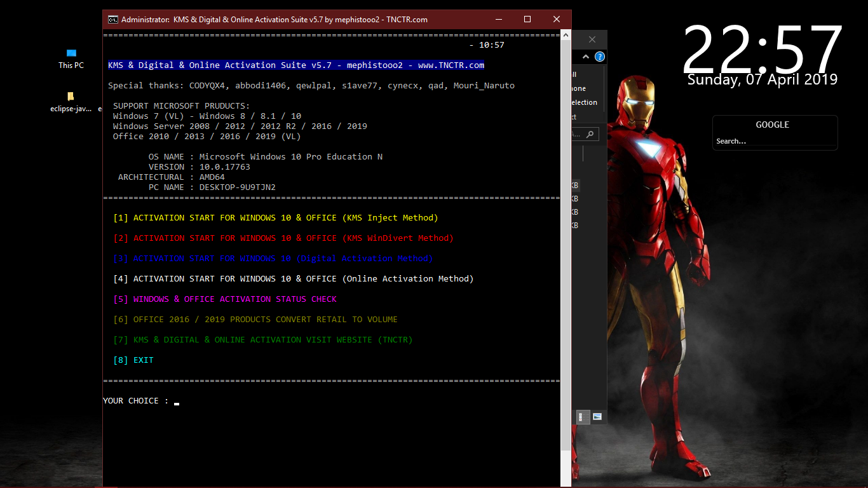Click the ARCHITECTURAL AMD64 line
The height and width of the screenshot is (488, 868).
(172, 177)
